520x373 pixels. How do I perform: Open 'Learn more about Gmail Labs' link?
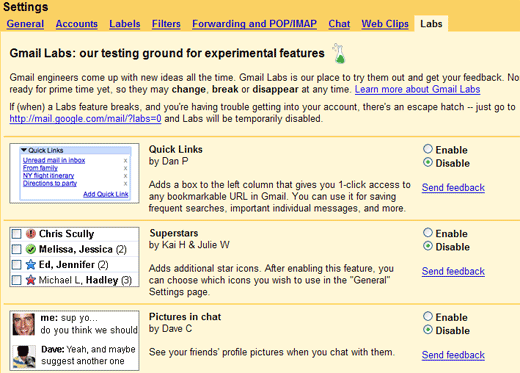(417, 90)
